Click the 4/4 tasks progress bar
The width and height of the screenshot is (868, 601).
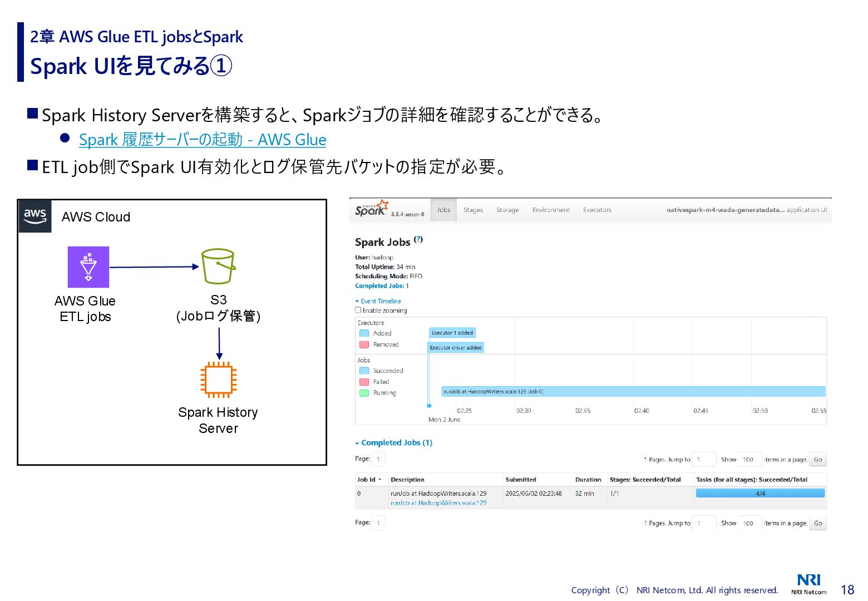tap(760, 493)
